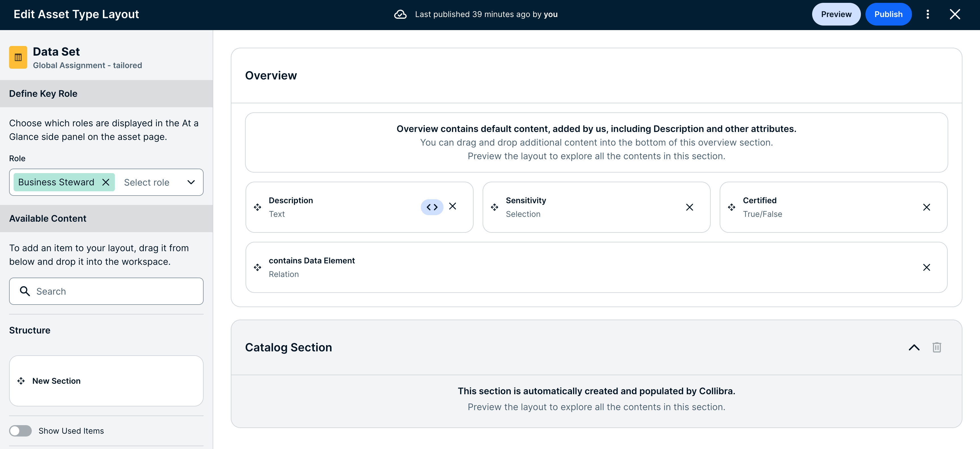This screenshot has width=980, height=449.
Task: Remove the Sensitivity selection item
Action: click(689, 207)
